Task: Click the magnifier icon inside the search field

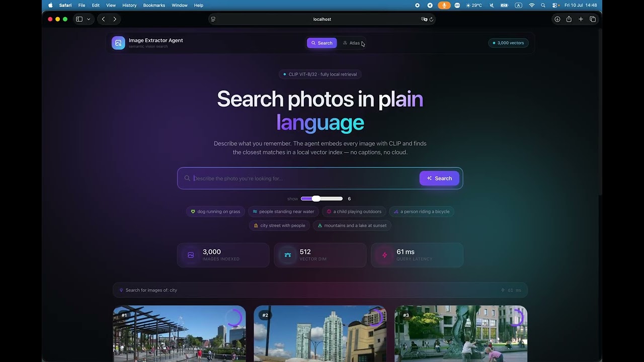Action: 187,178
